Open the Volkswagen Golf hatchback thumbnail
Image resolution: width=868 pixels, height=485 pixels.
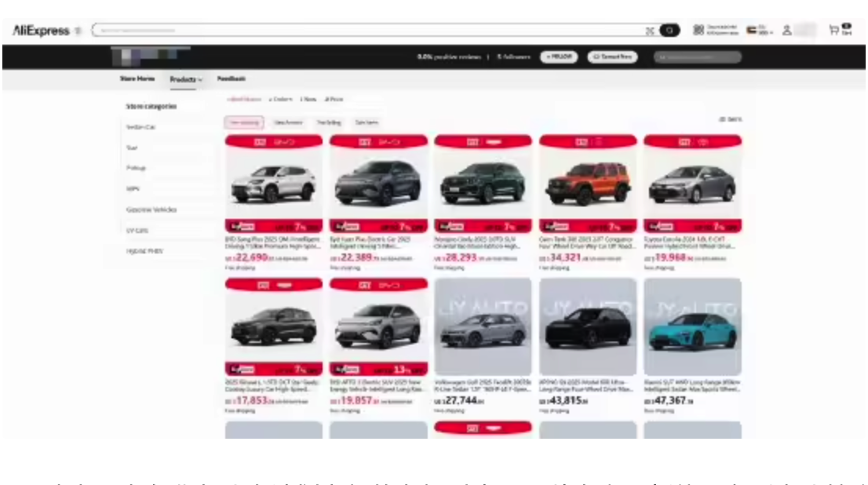[483, 326]
